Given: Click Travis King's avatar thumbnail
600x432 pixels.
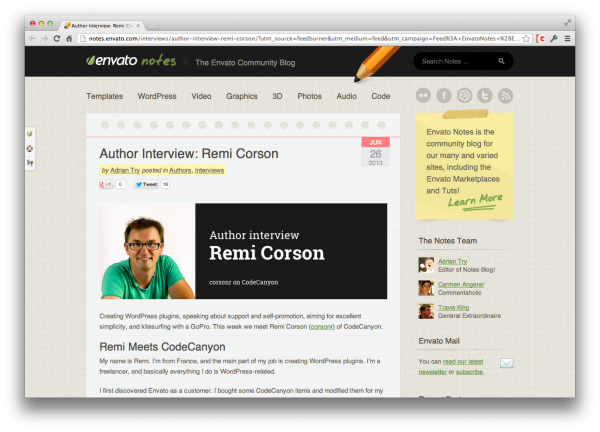Looking at the screenshot, I should (426, 311).
